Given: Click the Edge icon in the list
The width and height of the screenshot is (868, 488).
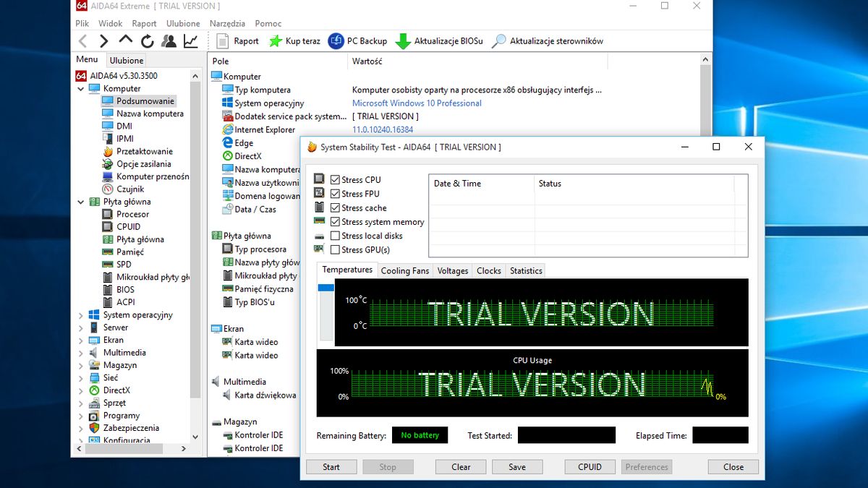Looking at the screenshot, I should [228, 143].
